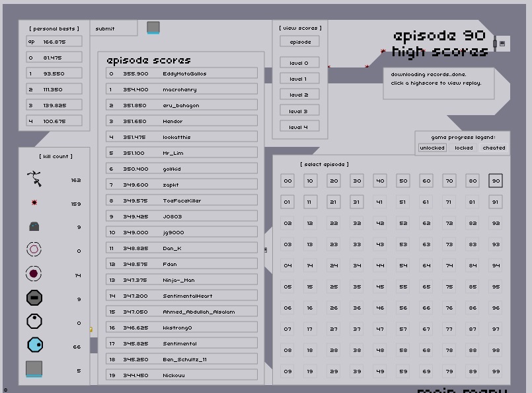Click the thwump block icon in kill count
This screenshot has width=532, height=393.
(34, 369)
